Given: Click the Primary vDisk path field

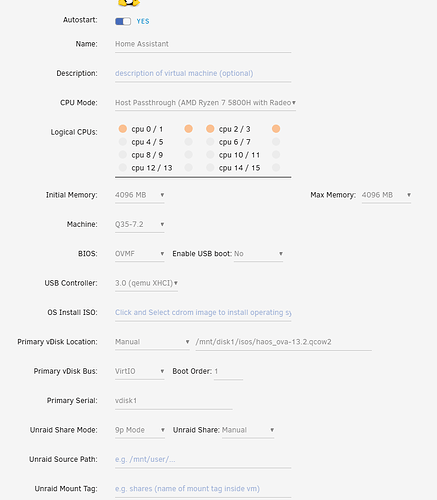Looking at the screenshot, I should tap(284, 342).
